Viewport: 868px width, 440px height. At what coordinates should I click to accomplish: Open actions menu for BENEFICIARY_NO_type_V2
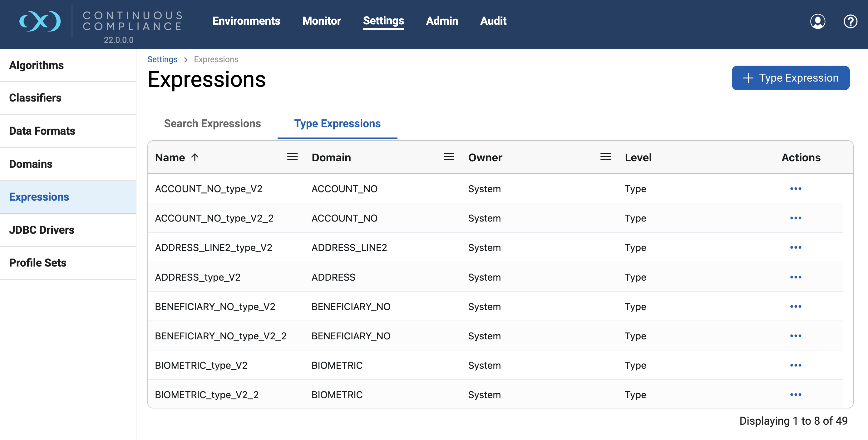(x=795, y=307)
